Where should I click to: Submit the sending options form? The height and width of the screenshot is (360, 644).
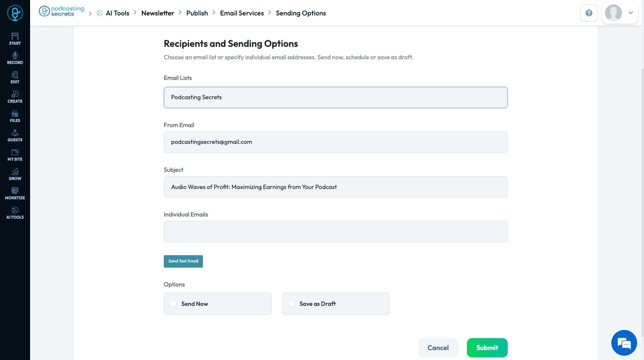pos(487,348)
